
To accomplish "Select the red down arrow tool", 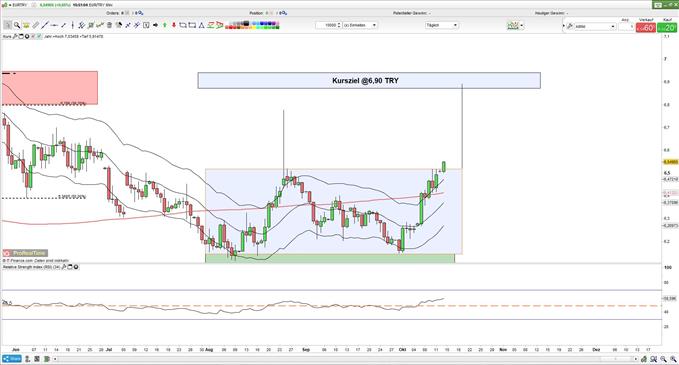I will coord(174,25).
